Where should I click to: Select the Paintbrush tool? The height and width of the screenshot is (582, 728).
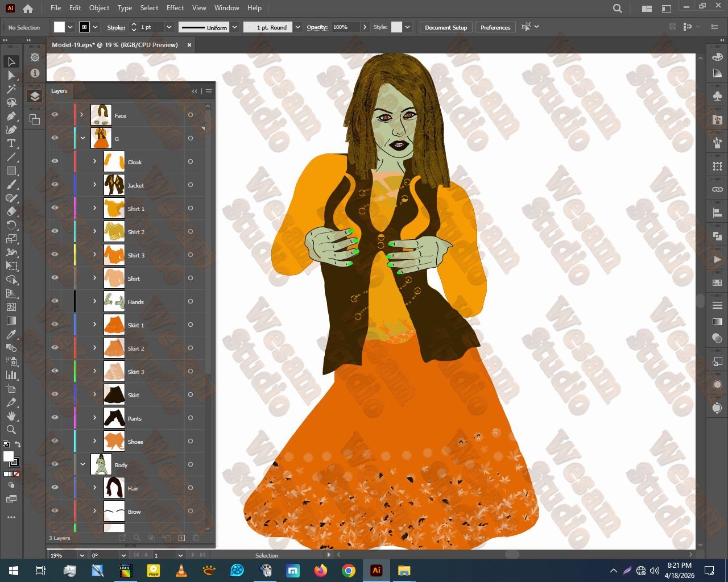pos(11,184)
